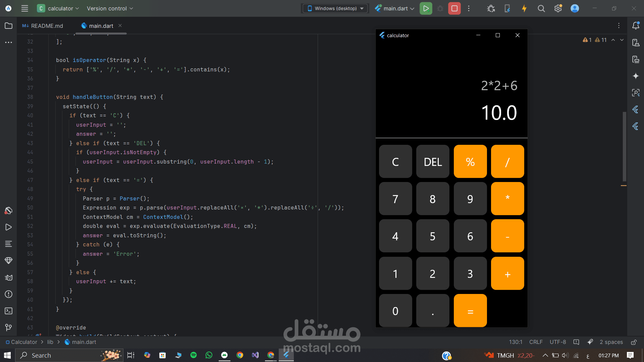644x362 pixels.
Task: Open Search everywhere magnifier icon
Action: (541, 8)
